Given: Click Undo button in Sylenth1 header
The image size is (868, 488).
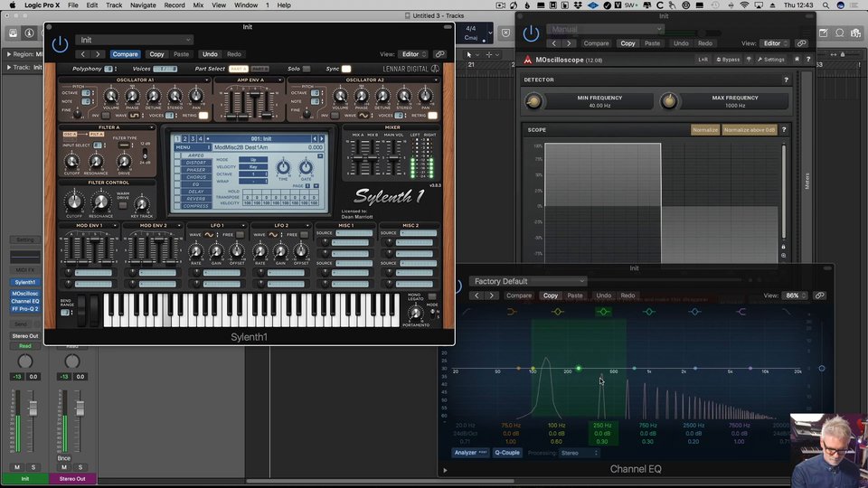Looking at the screenshot, I should (x=210, y=54).
